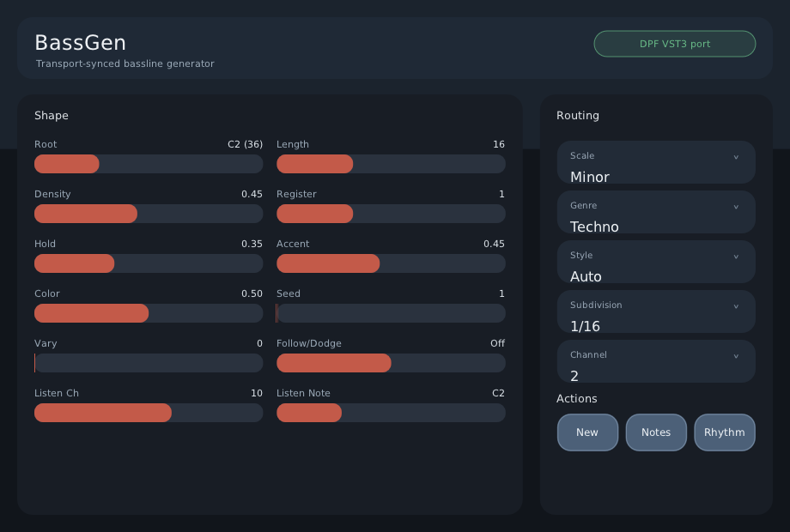The image size is (790, 532).
Task: Click the Color slider
Action: click(149, 313)
